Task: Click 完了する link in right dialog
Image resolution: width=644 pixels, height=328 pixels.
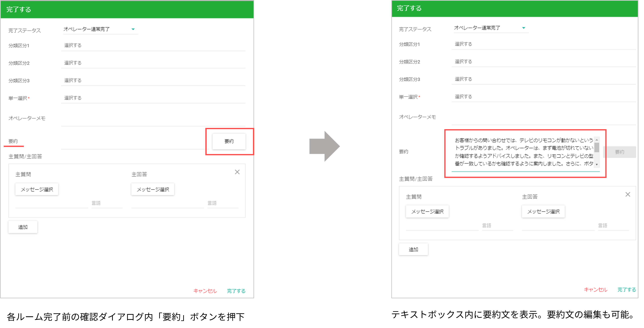Action: click(x=627, y=290)
